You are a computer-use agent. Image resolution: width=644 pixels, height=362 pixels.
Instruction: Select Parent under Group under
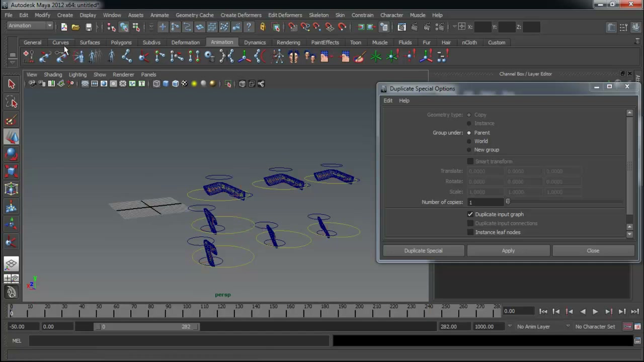tap(469, 133)
